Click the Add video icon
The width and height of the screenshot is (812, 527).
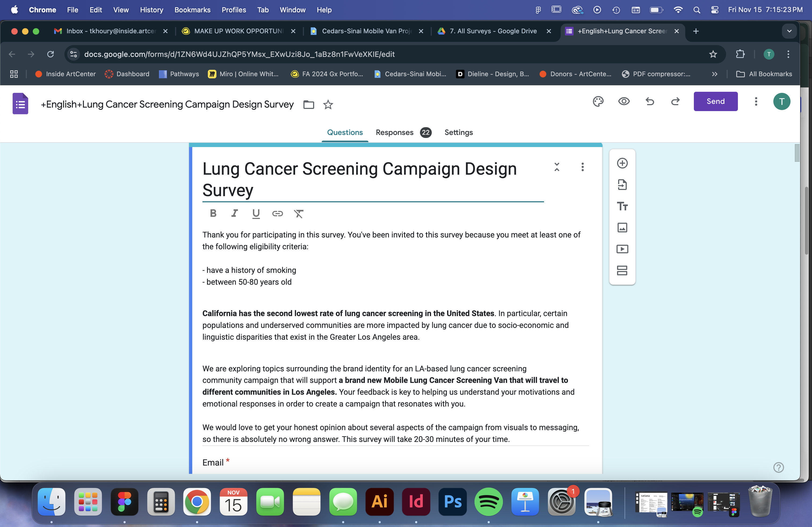(622, 249)
